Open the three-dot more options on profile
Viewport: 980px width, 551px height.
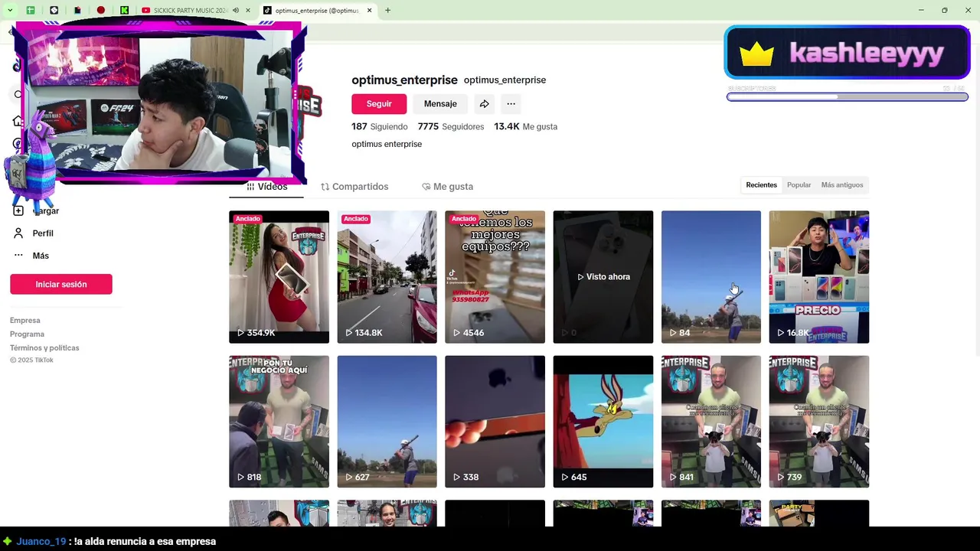511,104
